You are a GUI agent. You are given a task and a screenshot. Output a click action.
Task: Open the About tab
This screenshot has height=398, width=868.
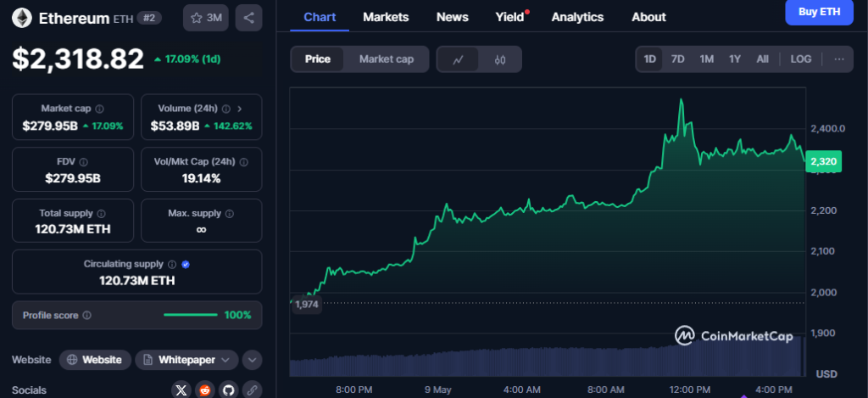tap(648, 17)
